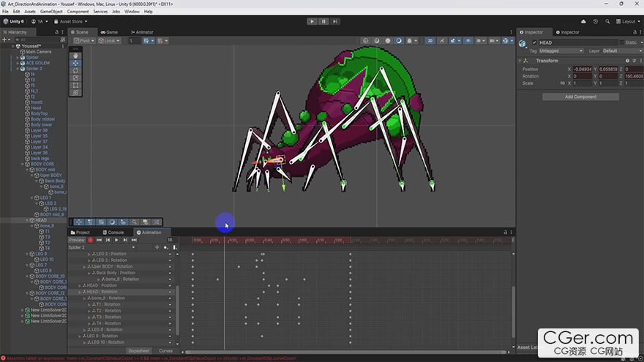The height and width of the screenshot is (362, 644).
Task: Click the Add Event icon
Action: pos(175,247)
